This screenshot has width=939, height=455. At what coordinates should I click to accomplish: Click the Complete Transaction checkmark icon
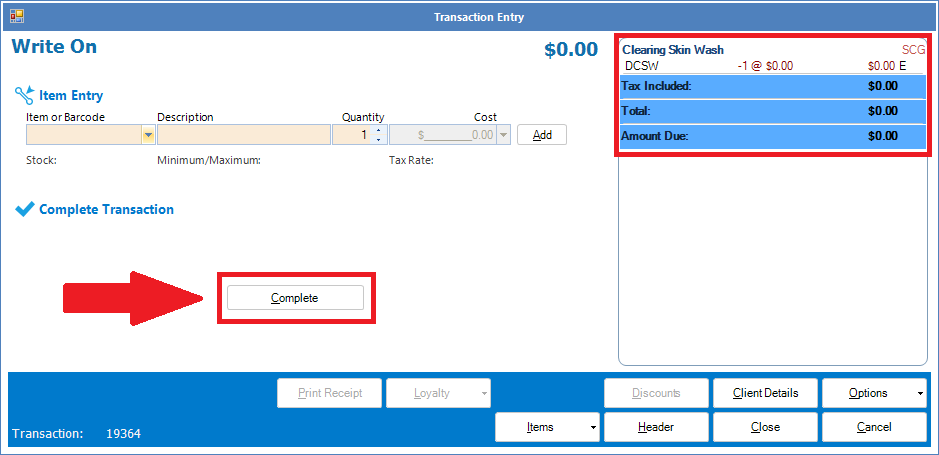(24, 210)
